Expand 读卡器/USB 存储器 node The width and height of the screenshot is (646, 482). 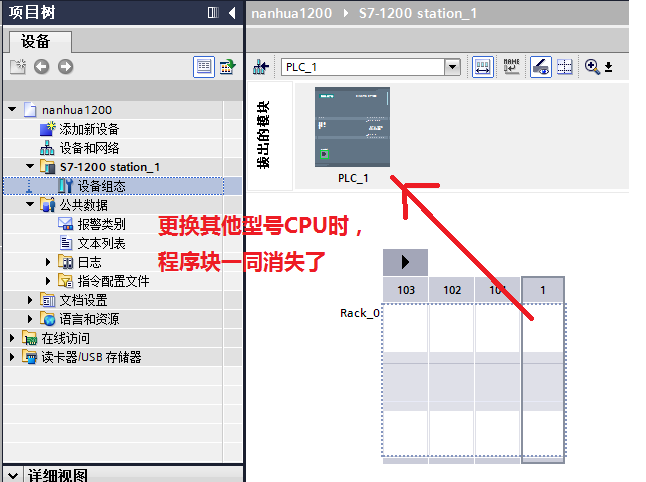[x=12, y=357]
